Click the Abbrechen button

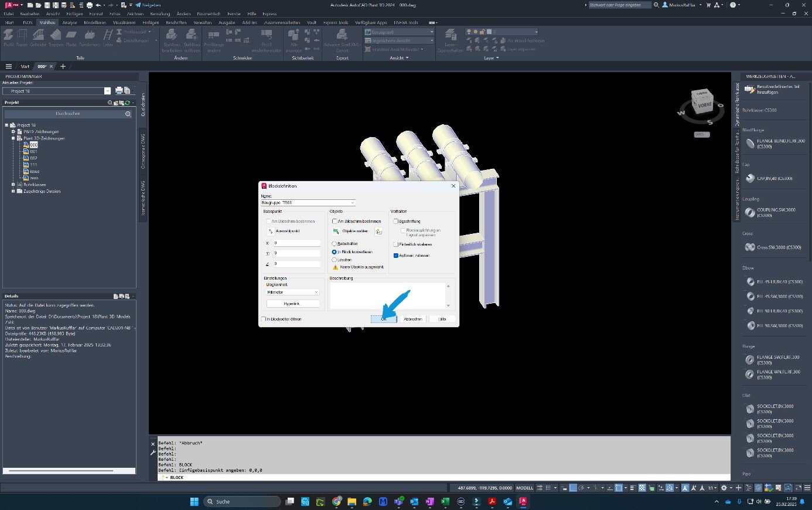coord(413,319)
